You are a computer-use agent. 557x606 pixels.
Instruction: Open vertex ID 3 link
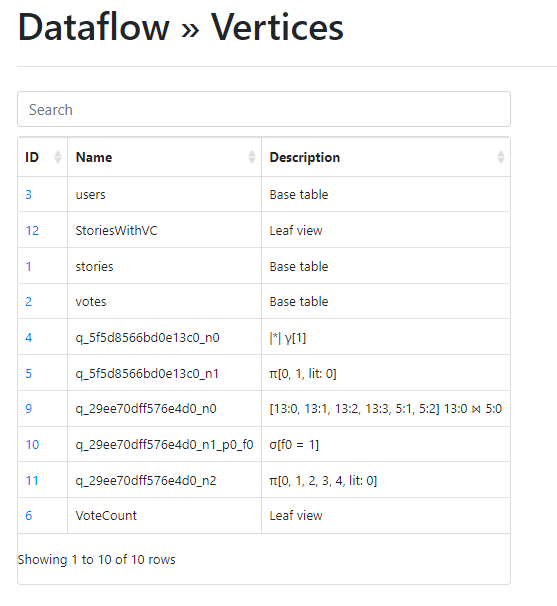coord(29,194)
